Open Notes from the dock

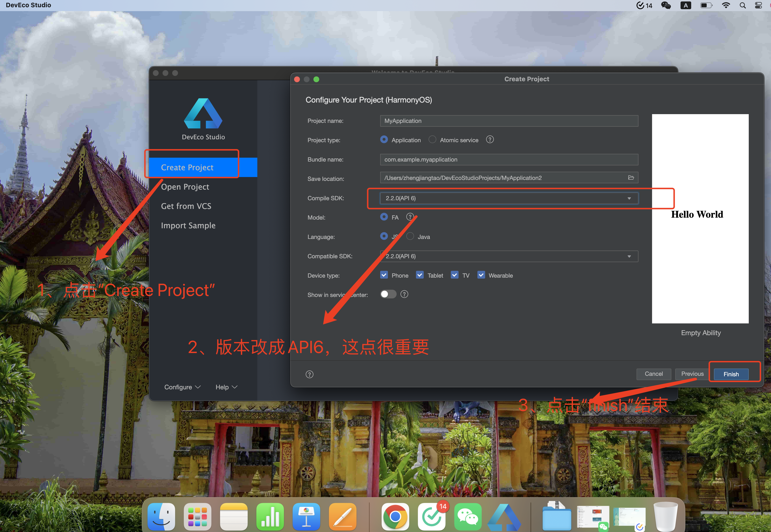point(234,516)
